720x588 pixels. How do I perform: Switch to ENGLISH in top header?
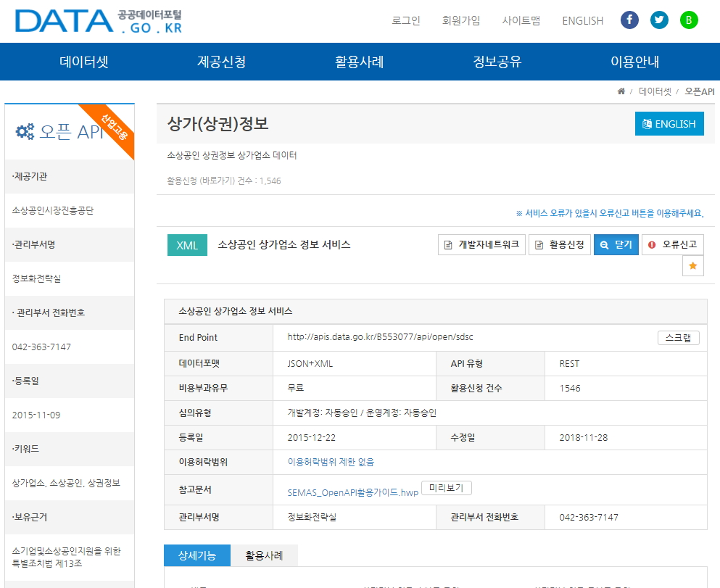click(x=582, y=20)
